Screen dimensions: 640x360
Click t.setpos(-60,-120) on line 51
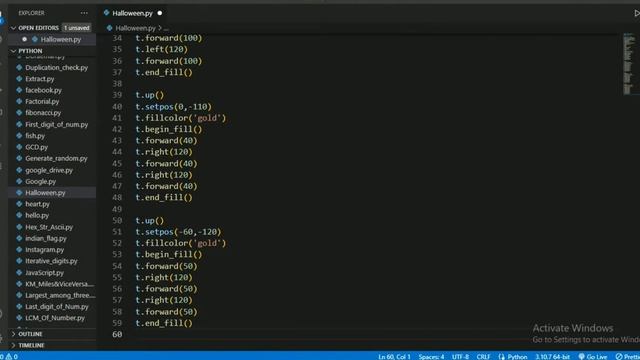(178, 232)
